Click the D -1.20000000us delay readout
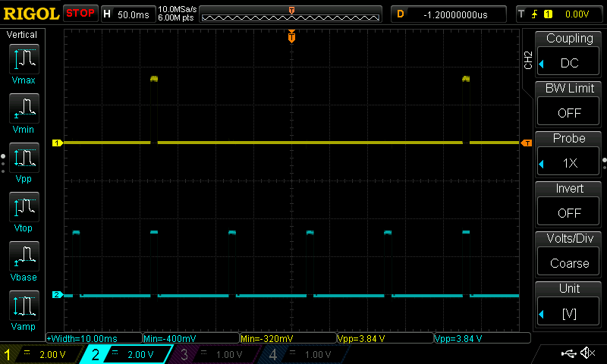This screenshot has height=364, width=607. [448, 14]
